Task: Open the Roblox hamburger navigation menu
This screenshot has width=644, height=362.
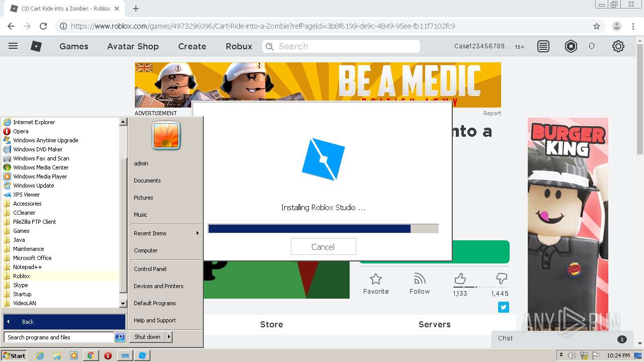Action: coord(13,46)
